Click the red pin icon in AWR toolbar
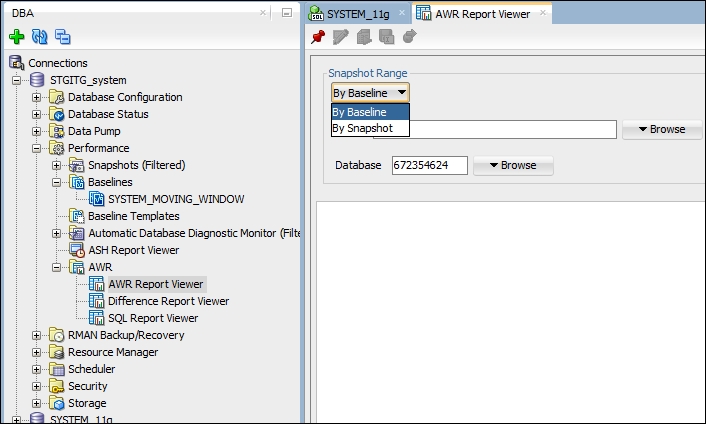Viewport: 706px width, 424px height. 318,36
